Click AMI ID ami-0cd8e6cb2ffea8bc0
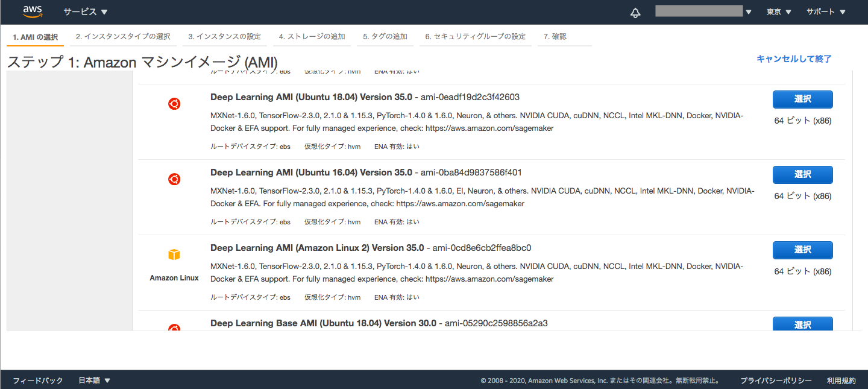The image size is (868, 389). click(x=482, y=248)
